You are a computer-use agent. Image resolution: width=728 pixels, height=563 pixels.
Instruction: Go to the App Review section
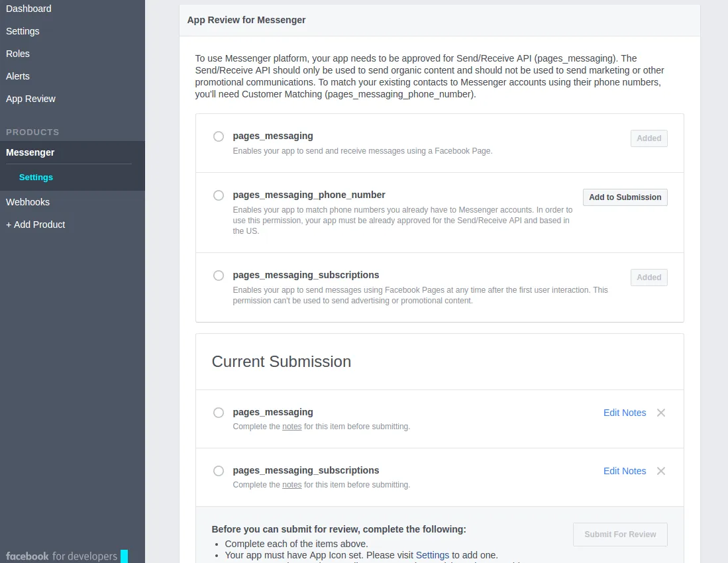point(30,99)
